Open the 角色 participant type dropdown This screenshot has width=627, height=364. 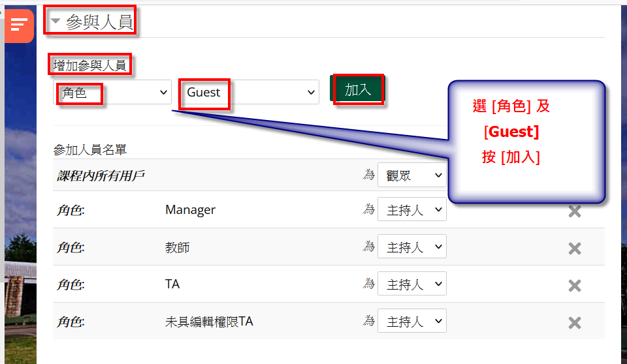point(112,93)
